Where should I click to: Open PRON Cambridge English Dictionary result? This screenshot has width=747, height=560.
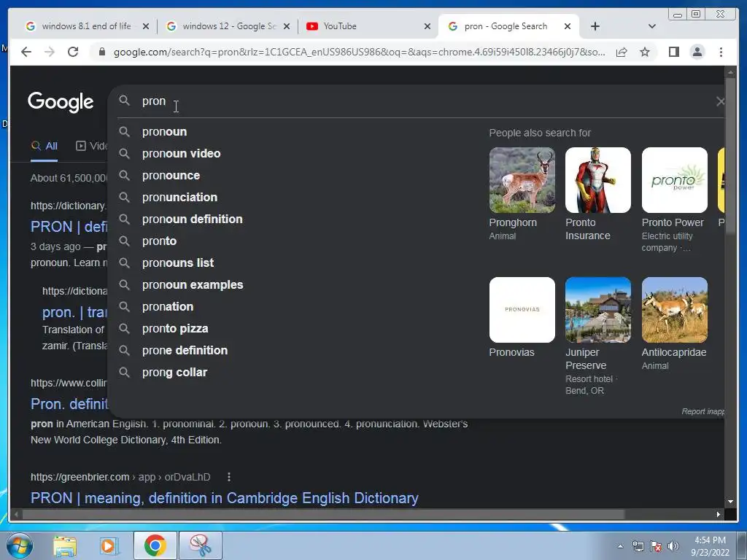point(225,498)
